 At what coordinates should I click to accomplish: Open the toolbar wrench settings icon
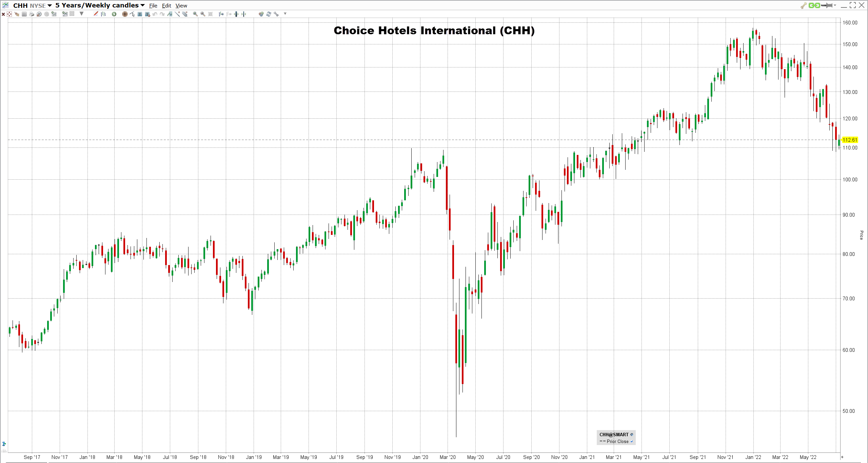[x=276, y=14]
